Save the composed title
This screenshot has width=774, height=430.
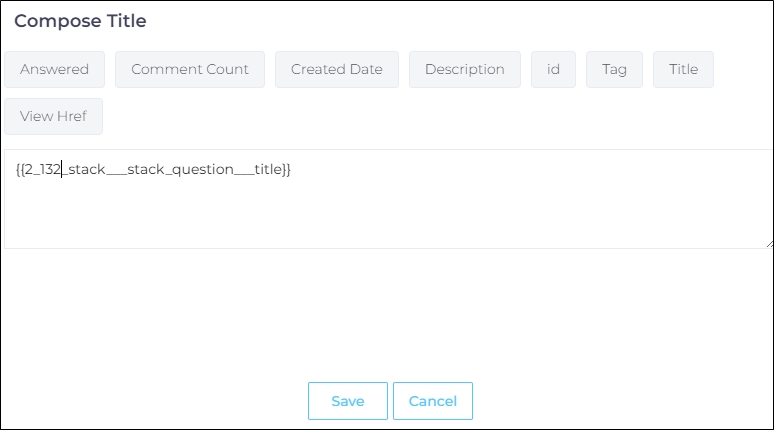pos(347,401)
